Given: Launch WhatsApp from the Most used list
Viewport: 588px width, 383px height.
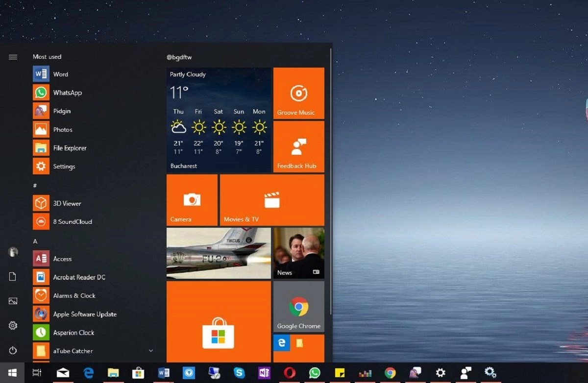Looking at the screenshot, I should tap(93, 93).
